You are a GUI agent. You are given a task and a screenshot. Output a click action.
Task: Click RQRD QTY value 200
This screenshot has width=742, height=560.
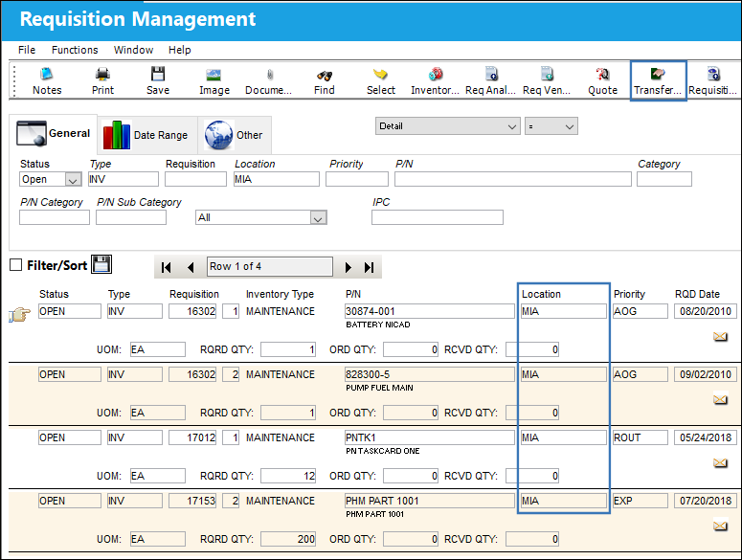288,539
